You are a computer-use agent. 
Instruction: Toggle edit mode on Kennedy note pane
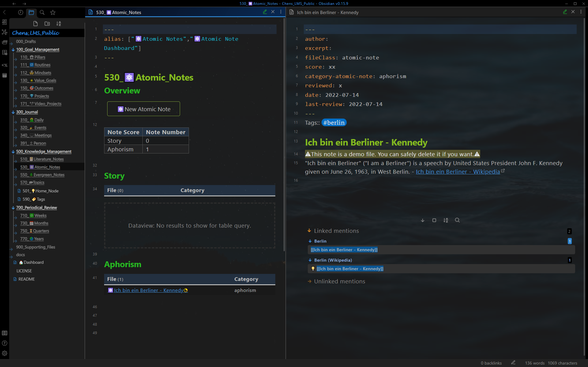coord(565,12)
